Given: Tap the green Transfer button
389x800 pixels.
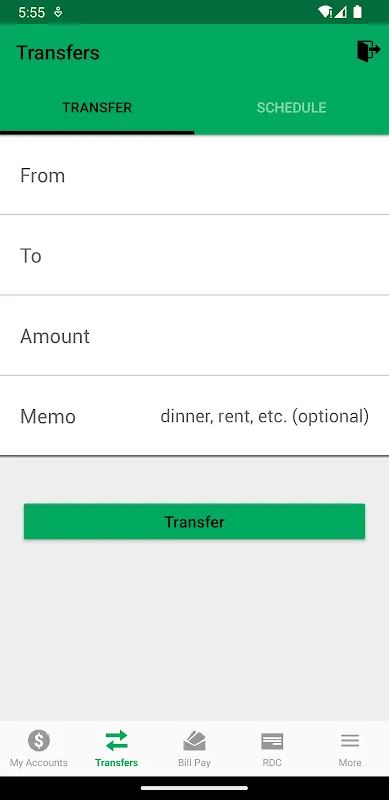Looking at the screenshot, I should point(194,521).
